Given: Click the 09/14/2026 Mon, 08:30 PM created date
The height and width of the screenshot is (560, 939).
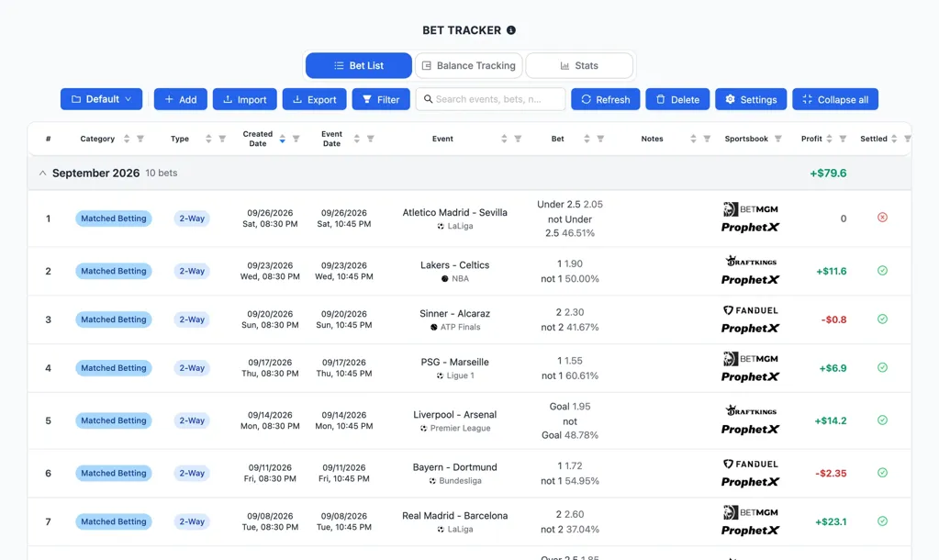Looking at the screenshot, I should 270,420.
